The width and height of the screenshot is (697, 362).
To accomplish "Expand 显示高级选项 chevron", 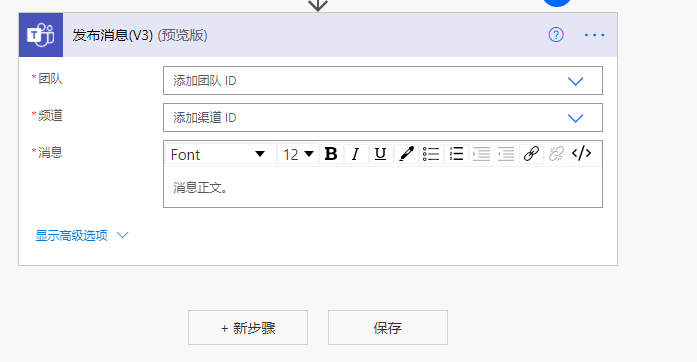I will point(122,235).
